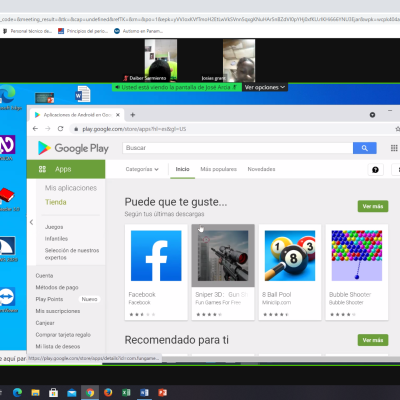Click Ver más for Recomendado para ti
This screenshot has width=400, height=400.
373,340
